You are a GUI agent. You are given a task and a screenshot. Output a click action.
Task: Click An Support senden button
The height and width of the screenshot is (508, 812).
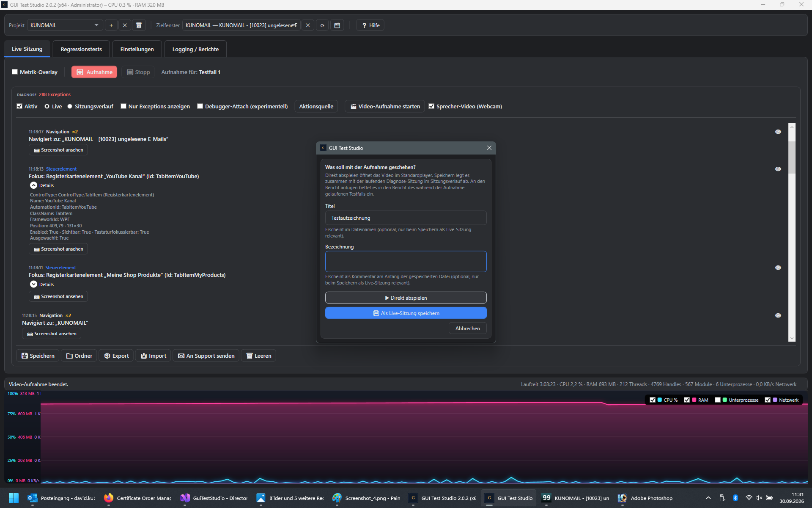click(x=206, y=356)
